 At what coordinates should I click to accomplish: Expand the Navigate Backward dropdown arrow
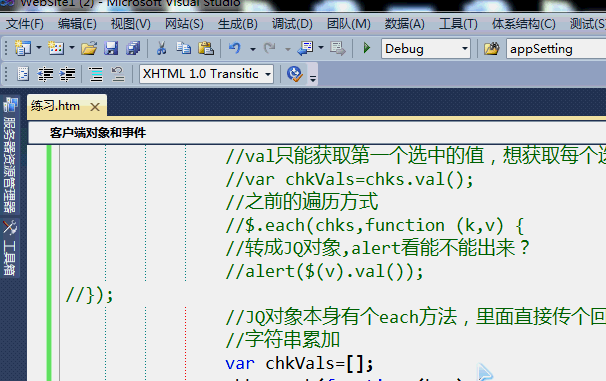click(x=321, y=48)
